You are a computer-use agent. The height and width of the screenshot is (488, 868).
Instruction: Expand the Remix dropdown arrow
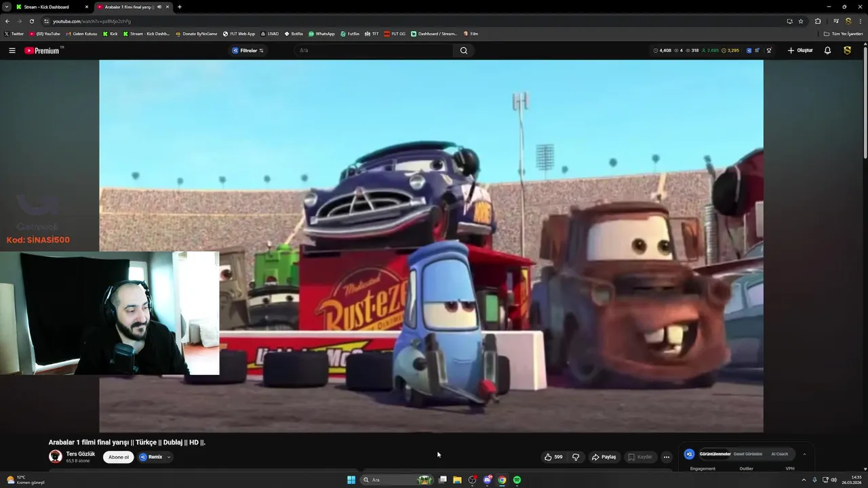pyautogui.click(x=169, y=457)
